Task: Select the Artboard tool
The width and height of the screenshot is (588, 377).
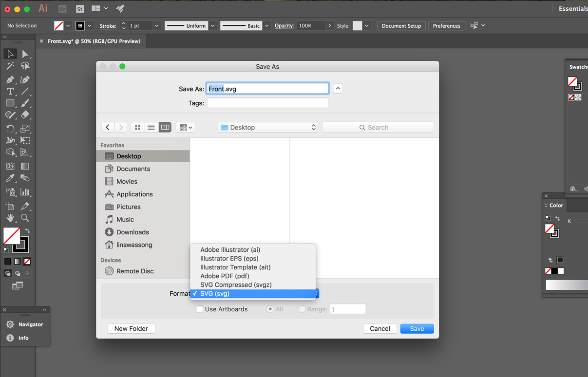Action: [x=10, y=206]
